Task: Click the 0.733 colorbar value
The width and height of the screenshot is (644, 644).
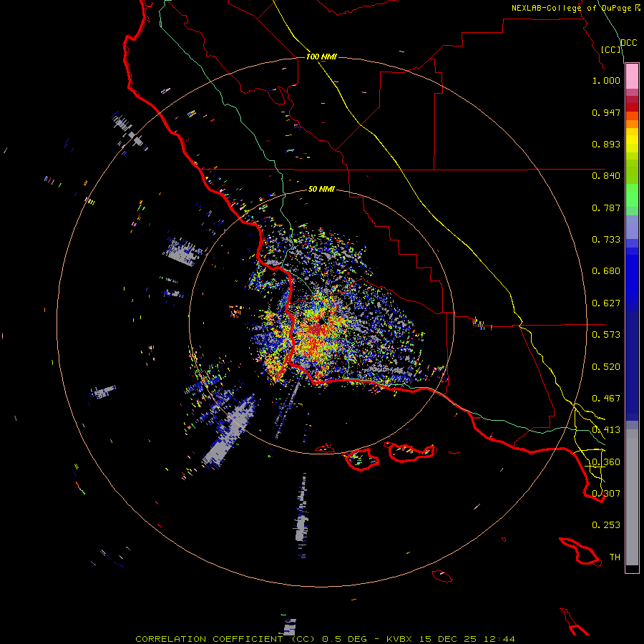Action: coord(606,240)
